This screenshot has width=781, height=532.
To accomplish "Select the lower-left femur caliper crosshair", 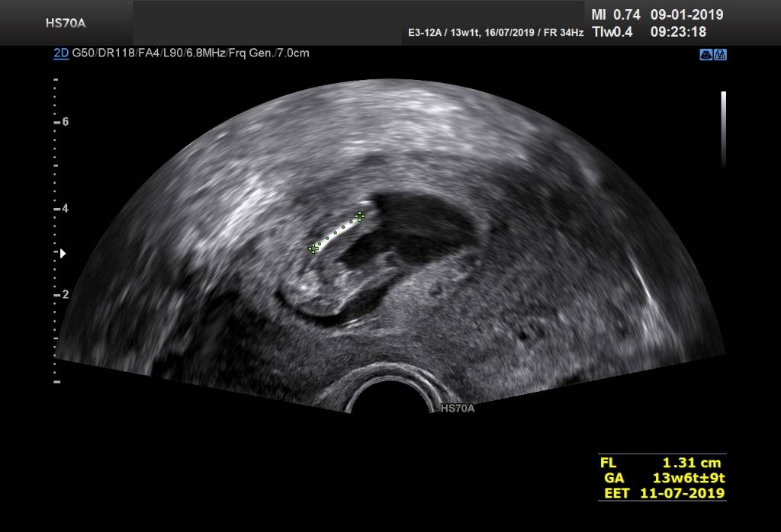I will click(313, 248).
